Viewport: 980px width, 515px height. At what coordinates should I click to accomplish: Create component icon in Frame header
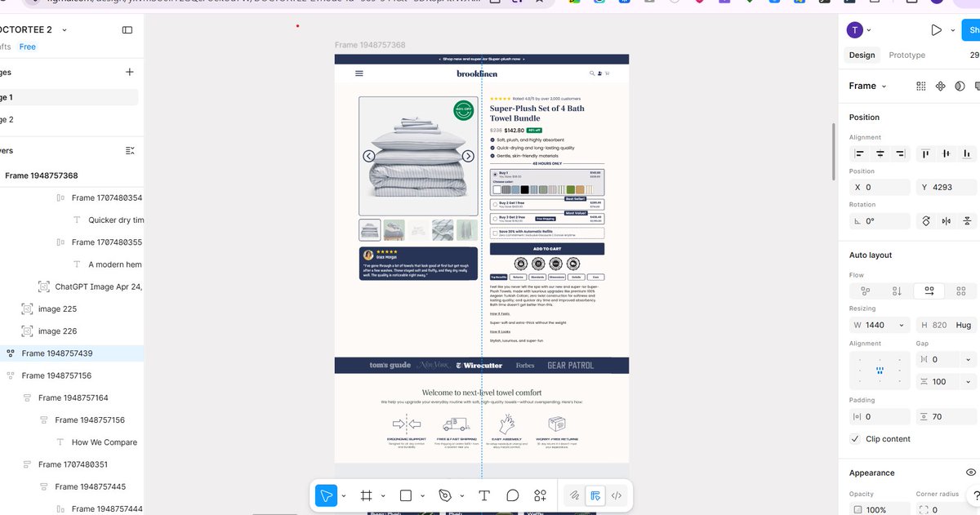pyautogui.click(x=940, y=86)
